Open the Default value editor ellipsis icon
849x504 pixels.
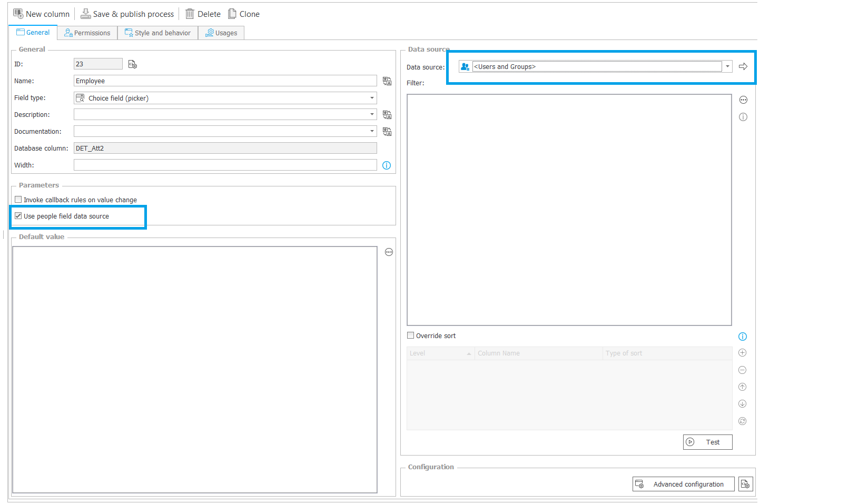[389, 252]
